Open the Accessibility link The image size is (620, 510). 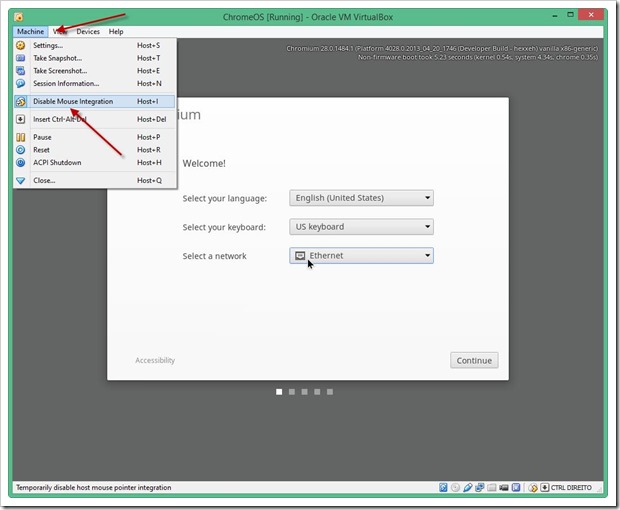point(155,361)
